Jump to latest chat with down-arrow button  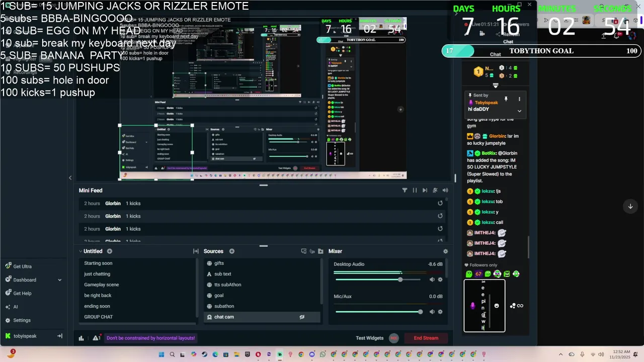tap(630, 206)
